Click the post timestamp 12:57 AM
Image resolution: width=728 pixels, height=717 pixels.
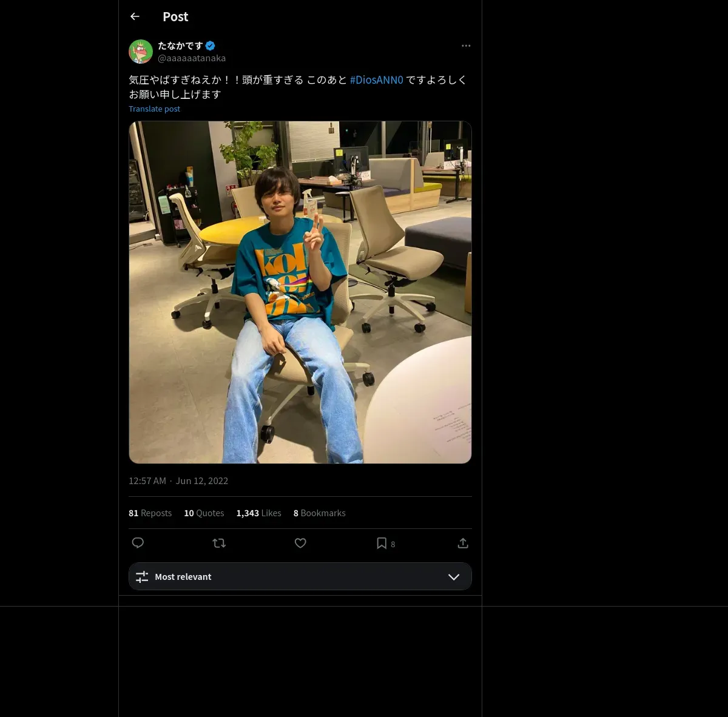[x=147, y=480]
